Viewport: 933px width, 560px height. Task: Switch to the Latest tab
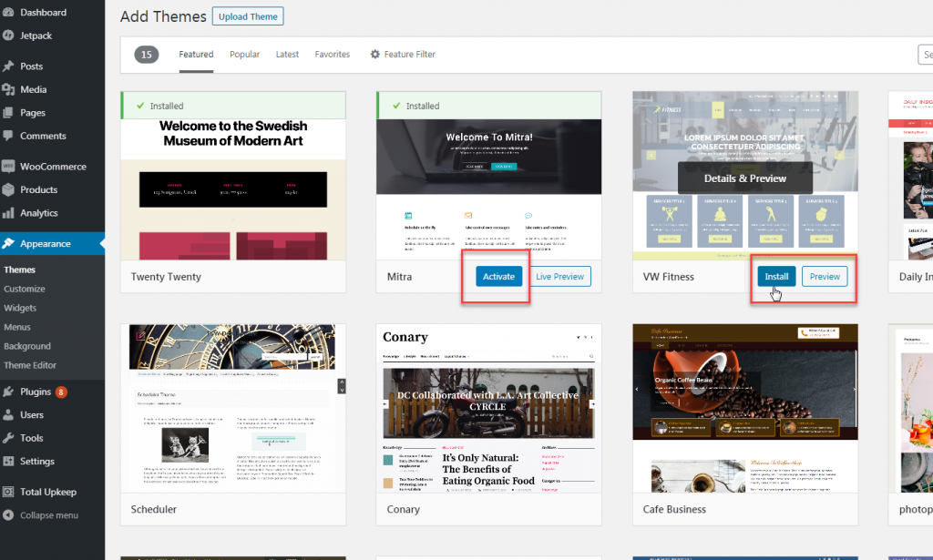point(287,54)
